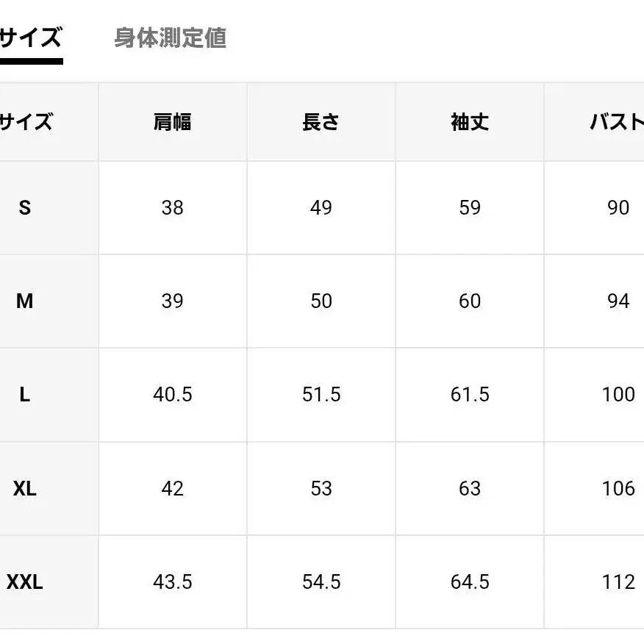The height and width of the screenshot is (644, 644).
Task: Click shoulder width value 38 for size S
Action: point(173,208)
